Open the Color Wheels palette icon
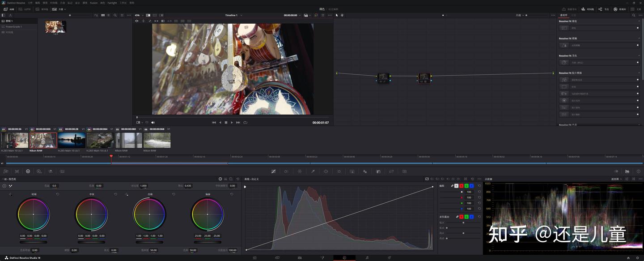Image resolution: width=644 pixels, height=261 pixels. [x=28, y=171]
